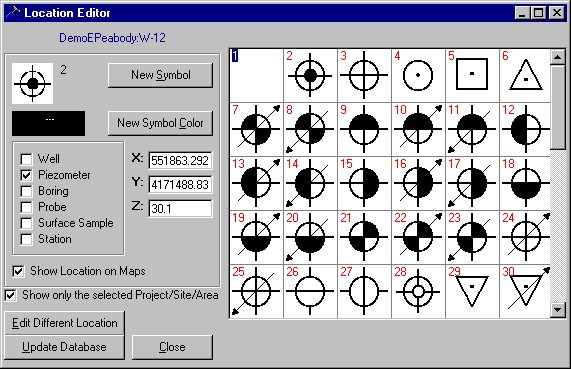
Task: Select symbol 2 filled crosshair circle
Action: pos(311,75)
